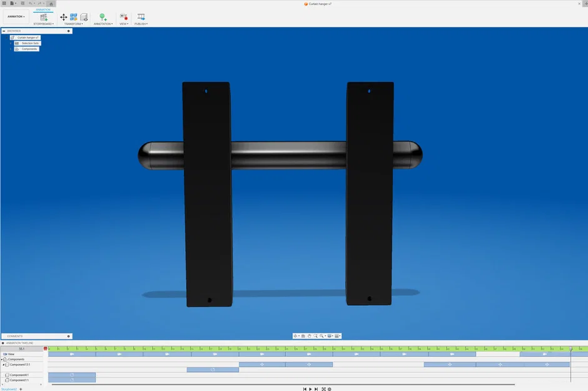Click the Component1:1 rotate action bar
This screenshot has width=588, height=391.
point(72,380)
